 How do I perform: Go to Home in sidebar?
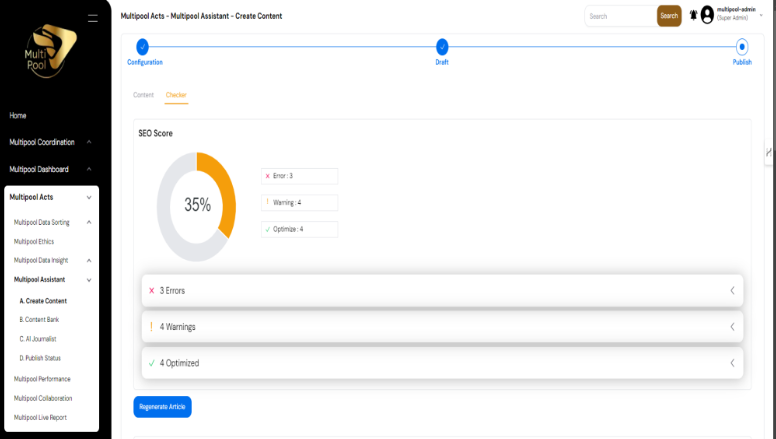[18, 115]
